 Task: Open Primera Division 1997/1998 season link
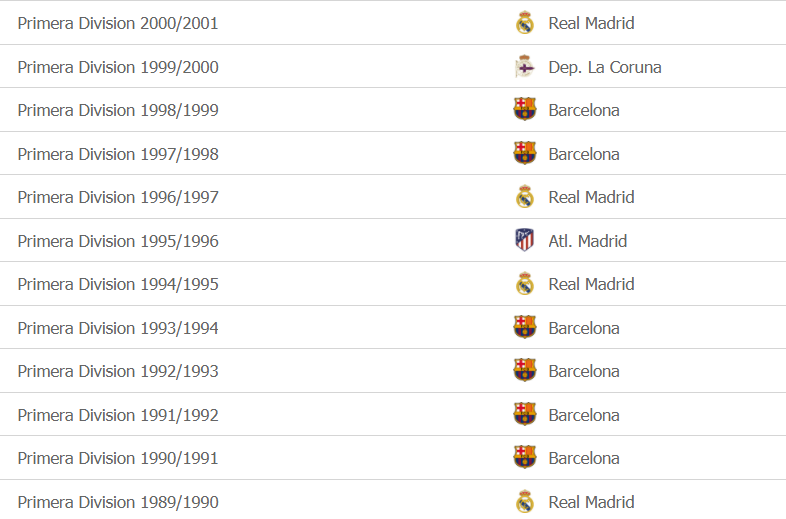(118, 154)
